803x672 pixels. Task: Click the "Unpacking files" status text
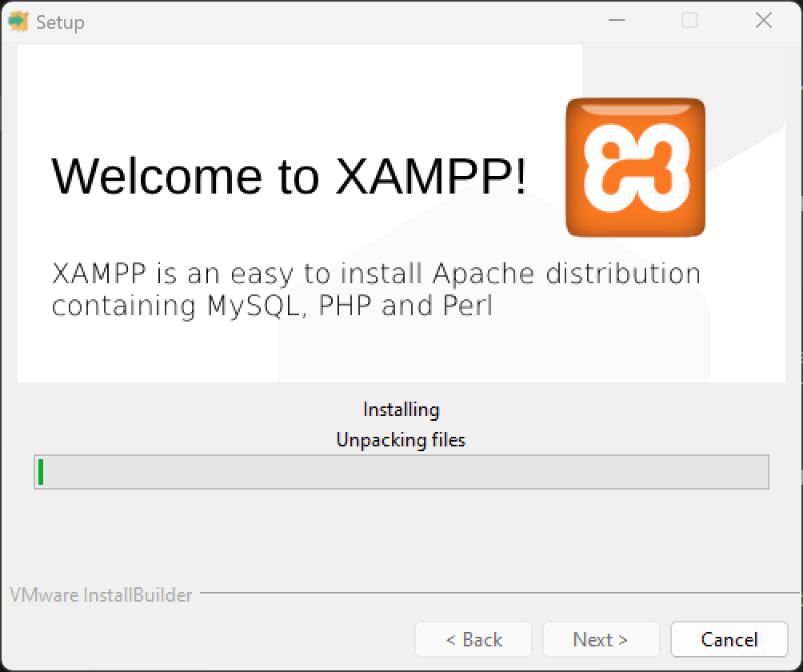pyautogui.click(x=401, y=440)
